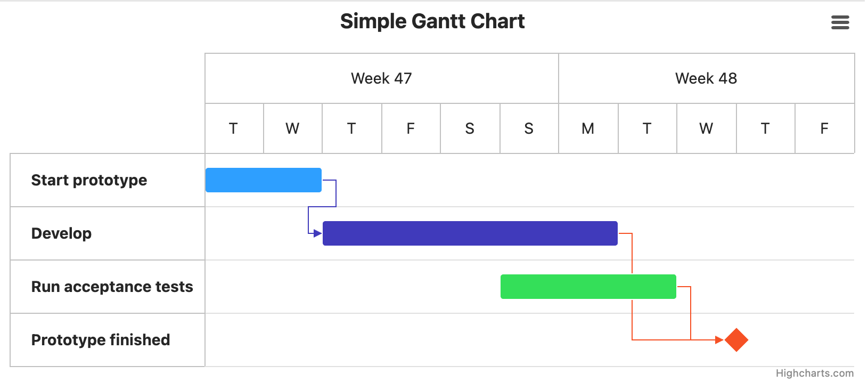Click the Week 47 column header

tap(381, 78)
